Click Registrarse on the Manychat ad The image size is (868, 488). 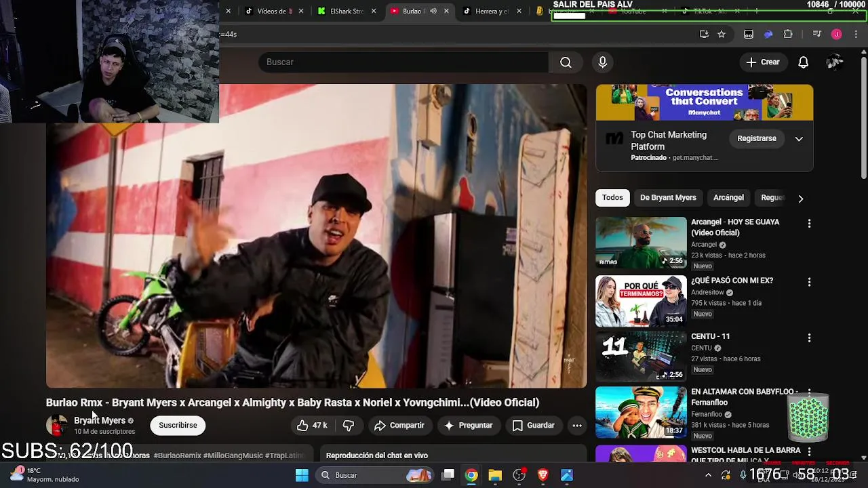(757, 139)
